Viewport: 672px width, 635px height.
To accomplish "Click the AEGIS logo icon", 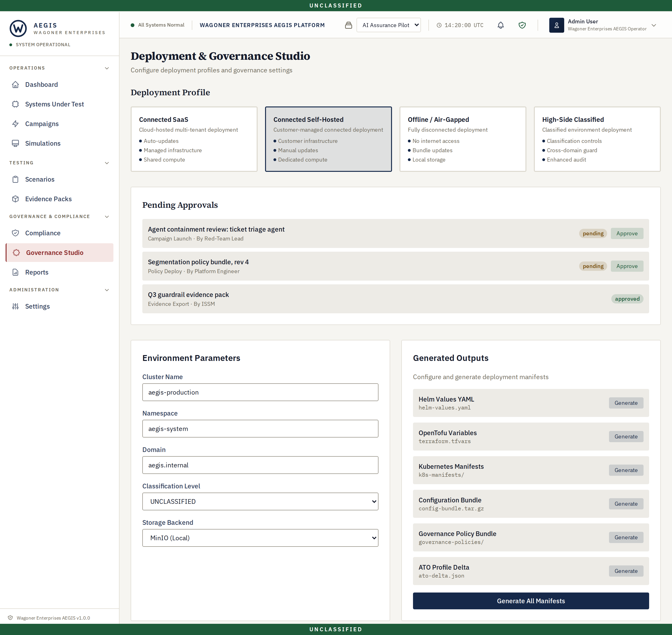I will coord(18,28).
